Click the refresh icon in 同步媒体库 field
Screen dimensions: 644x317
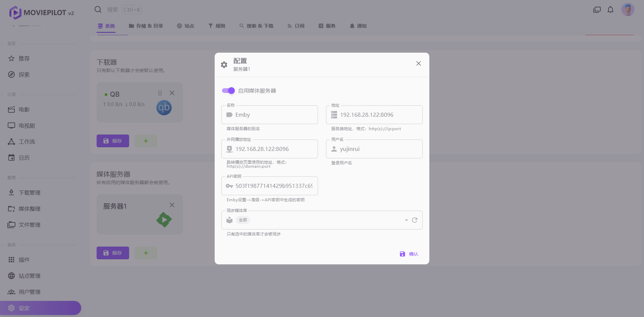click(x=415, y=220)
